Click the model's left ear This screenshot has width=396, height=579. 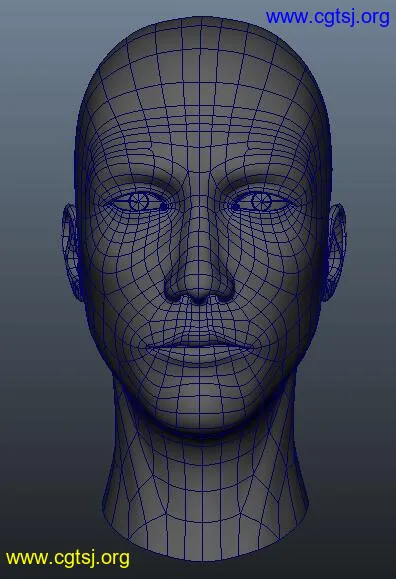(x=335, y=251)
